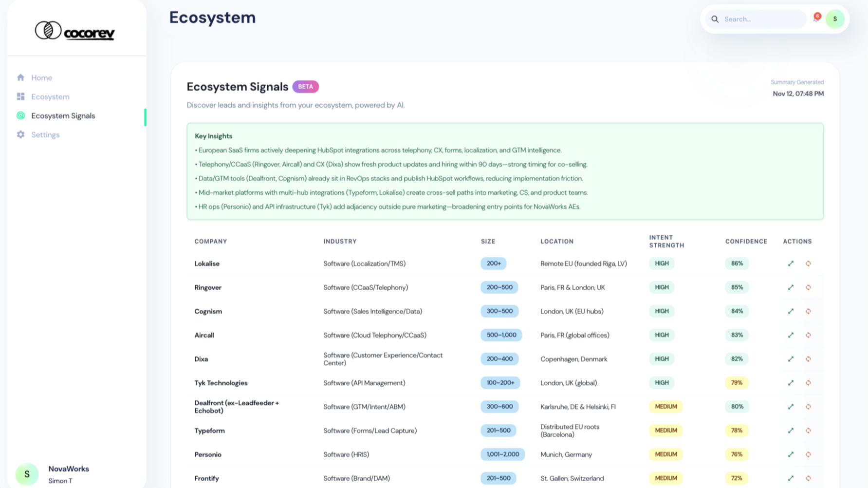This screenshot has width=868, height=488.
Task: Refresh the Ringover signal with the orange icon
Action: pos(808,287)
